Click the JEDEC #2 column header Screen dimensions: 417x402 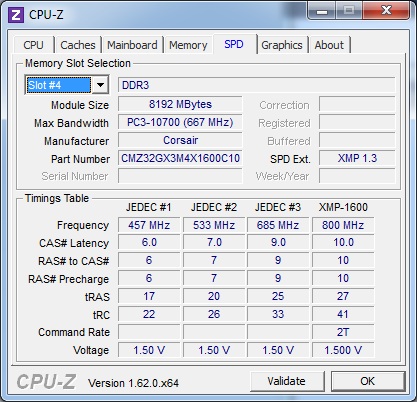point(214,207)
